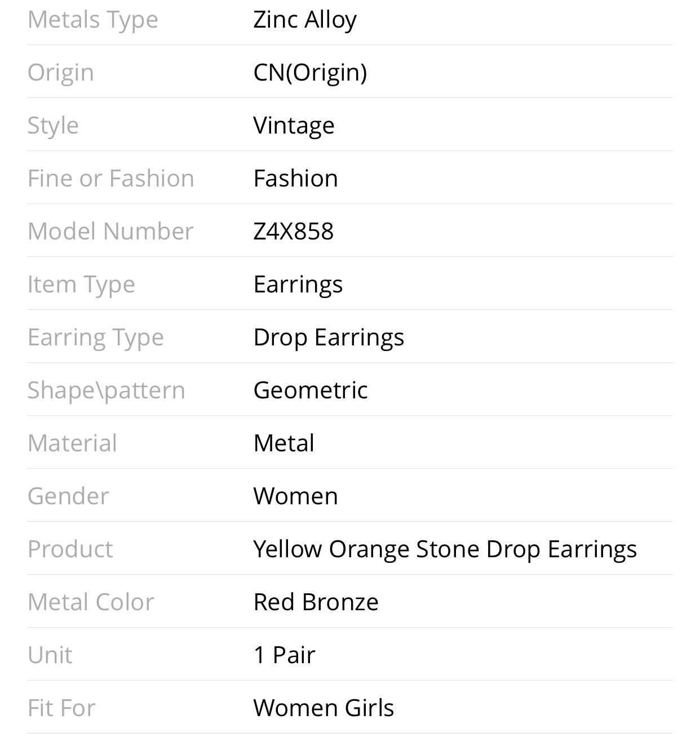Click the Shape\pattern label
This screenshot has height=737, width=700.
[x=107, y=390]
